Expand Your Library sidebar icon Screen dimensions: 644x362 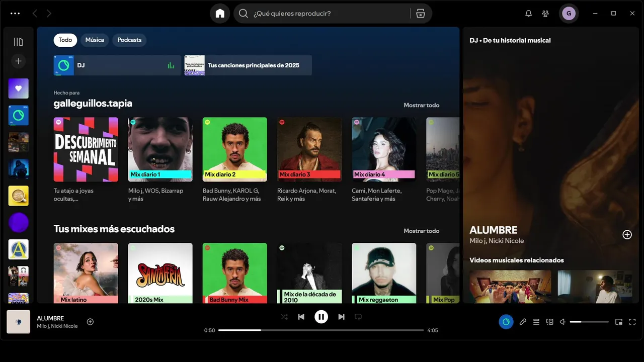pyautogui.click(x=18, y=42)
